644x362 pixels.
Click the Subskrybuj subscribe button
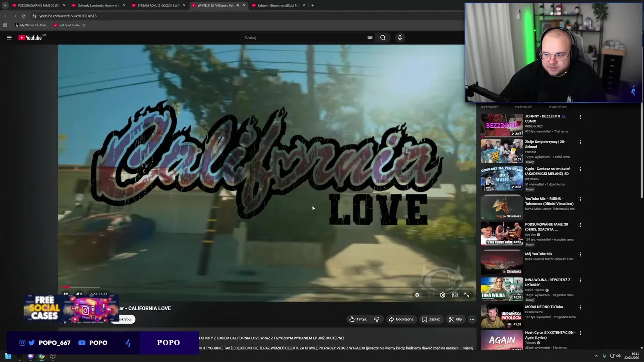click(126, 319)
